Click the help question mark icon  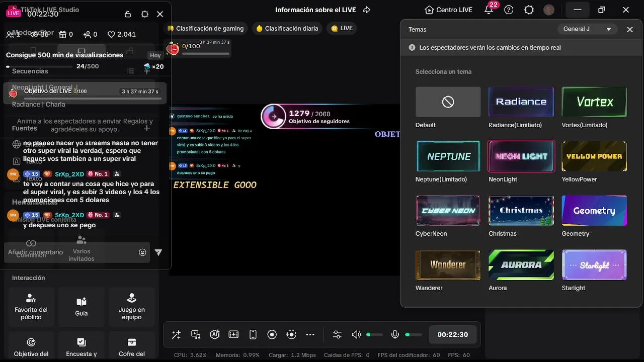[x=509, y=10]
